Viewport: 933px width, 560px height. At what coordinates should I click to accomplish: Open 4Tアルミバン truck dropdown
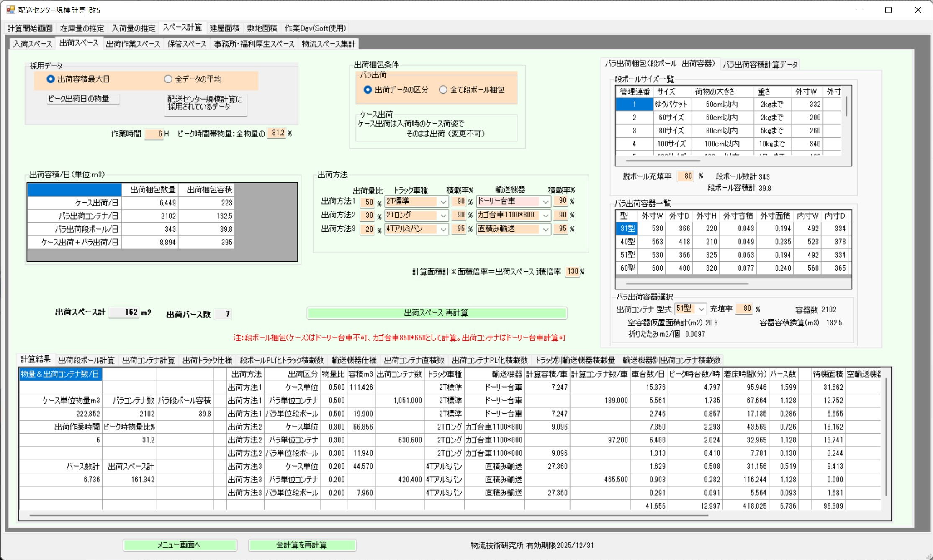(443, 229)
